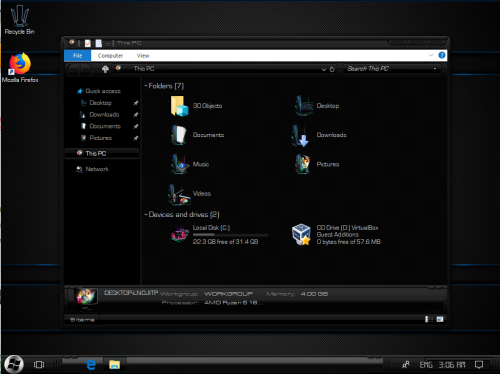Open the search box dropdown arrow

435,69
